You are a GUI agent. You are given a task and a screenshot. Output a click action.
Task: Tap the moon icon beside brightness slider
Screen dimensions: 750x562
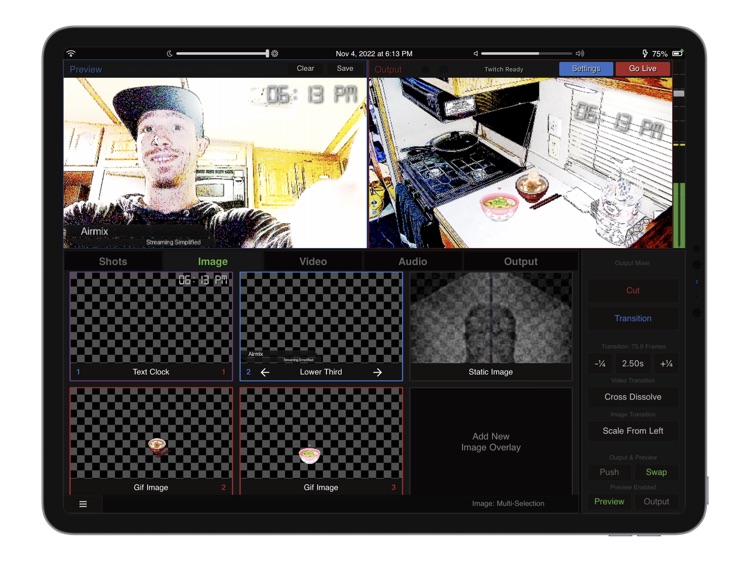[169, 54]
